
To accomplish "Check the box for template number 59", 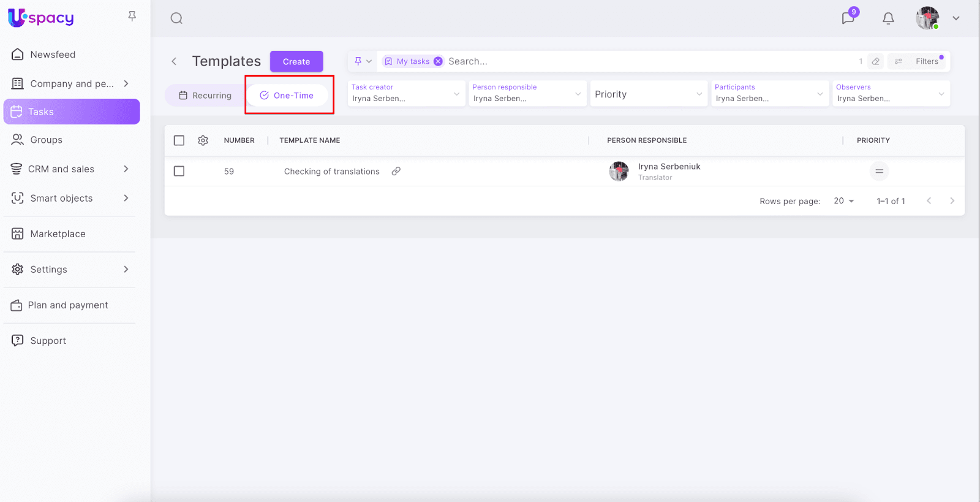I will pyautogui.click(x=179, y=171).
